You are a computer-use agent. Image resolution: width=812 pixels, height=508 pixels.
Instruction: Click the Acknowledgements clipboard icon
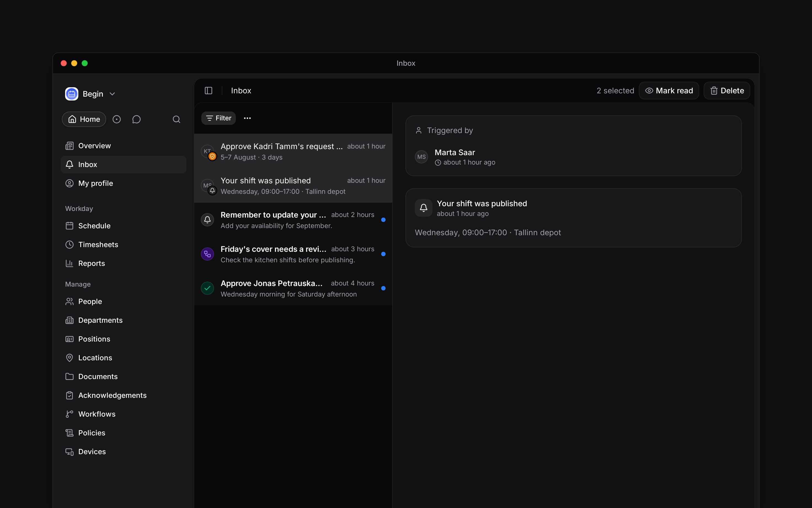click(x=70, y=395)
